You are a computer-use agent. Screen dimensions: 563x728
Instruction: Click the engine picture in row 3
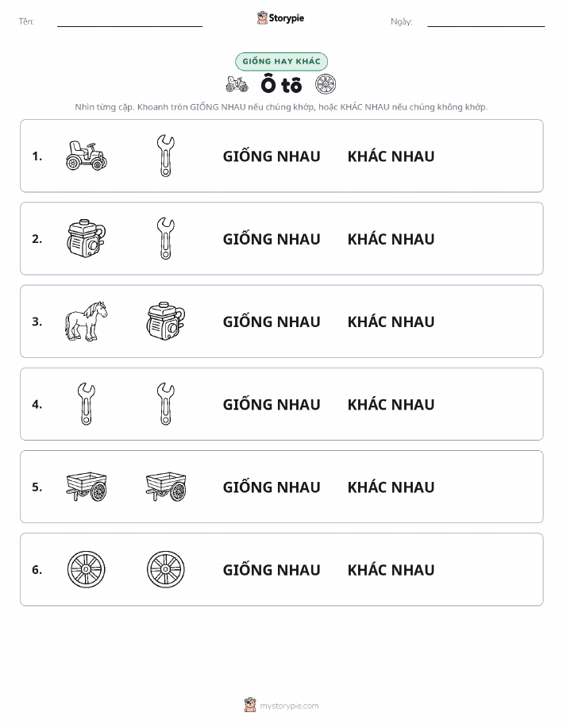click(165, 321)
